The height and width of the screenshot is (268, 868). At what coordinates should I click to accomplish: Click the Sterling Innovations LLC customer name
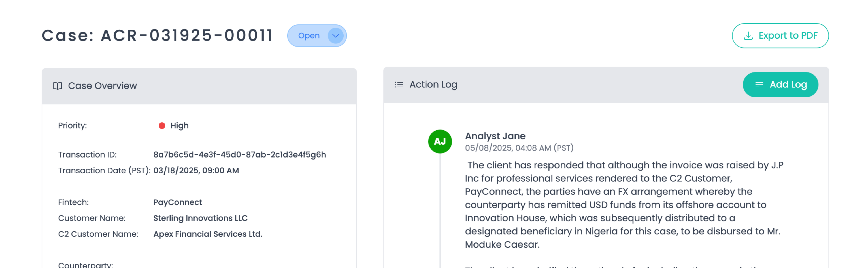(201, 218)
